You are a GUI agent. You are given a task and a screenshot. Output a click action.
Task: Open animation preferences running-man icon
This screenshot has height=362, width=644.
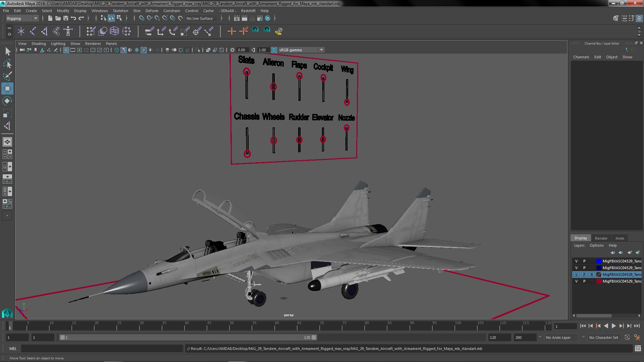[637, 338]
